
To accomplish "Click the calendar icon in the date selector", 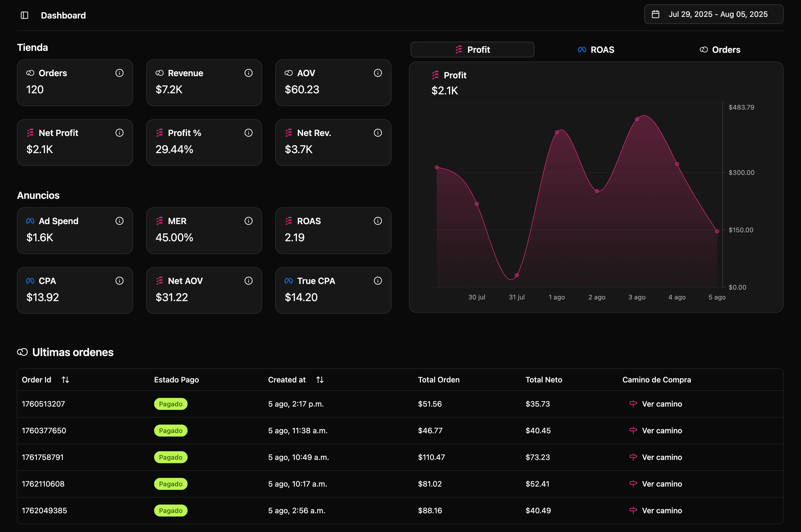I will [x=655, y=14].
